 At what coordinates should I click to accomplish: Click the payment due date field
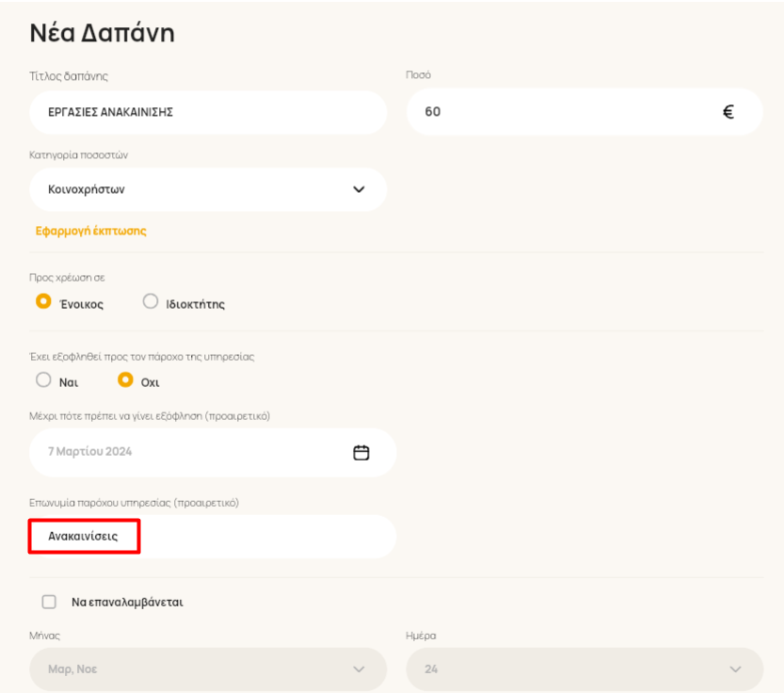[x=213, y=452]
